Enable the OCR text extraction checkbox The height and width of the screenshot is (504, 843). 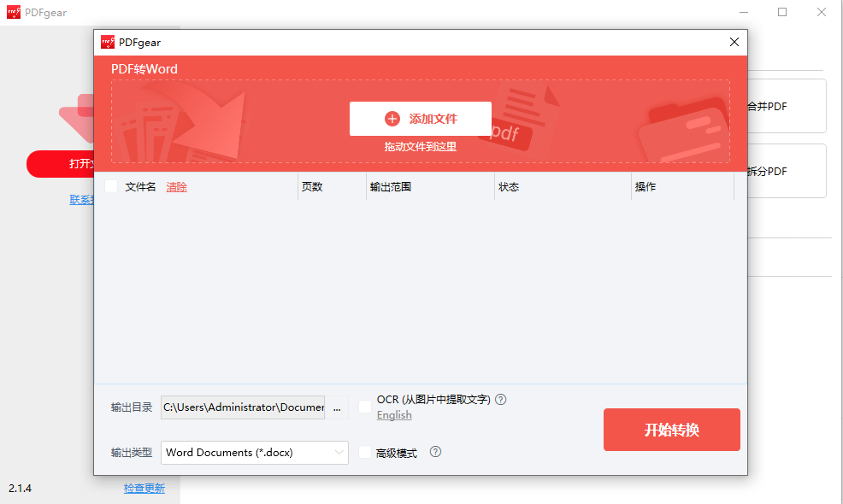coord(365,406)
